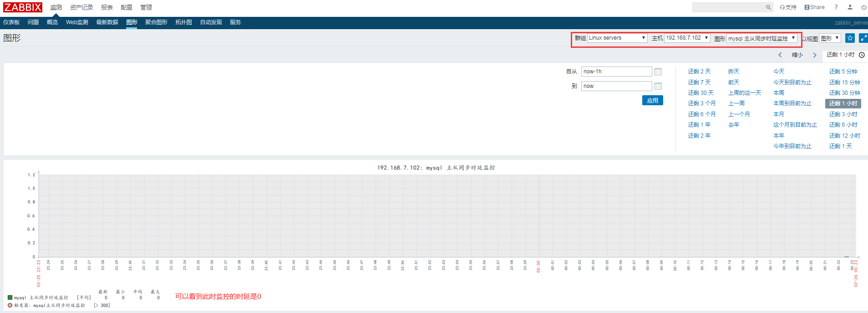Open the 支持 support link
The height and width of the screenshot is (313, 868).
[x=788, y=7]
